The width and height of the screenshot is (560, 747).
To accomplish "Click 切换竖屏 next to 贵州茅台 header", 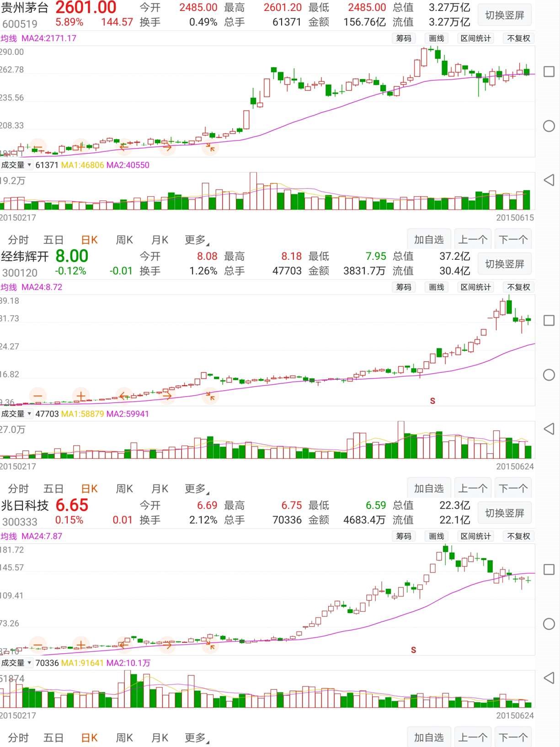I will point(505,15).
